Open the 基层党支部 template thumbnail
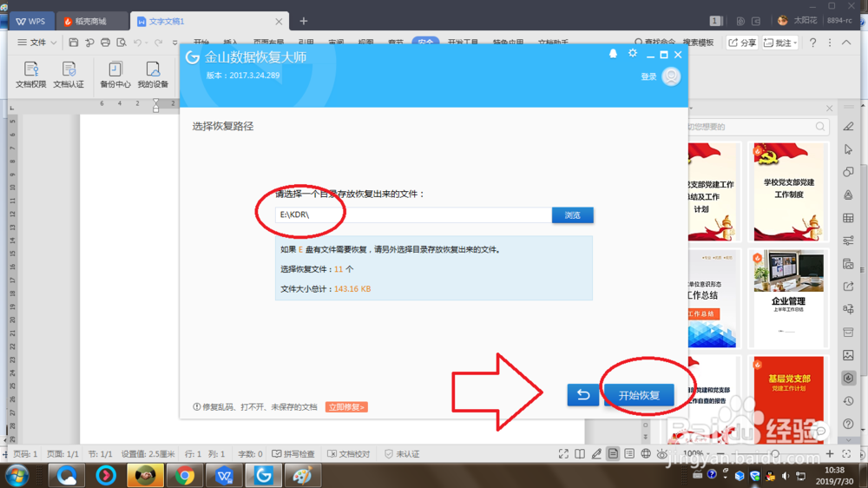Image resolution: width=868 pixels, height=488 pixels. (x=788, y=399)
